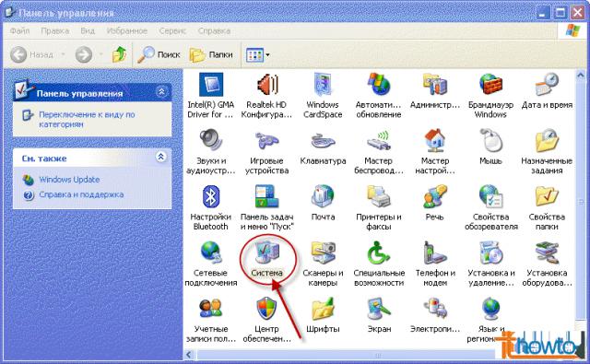Open the Правка menu
The image size is (590, 364).
point(55,30)
